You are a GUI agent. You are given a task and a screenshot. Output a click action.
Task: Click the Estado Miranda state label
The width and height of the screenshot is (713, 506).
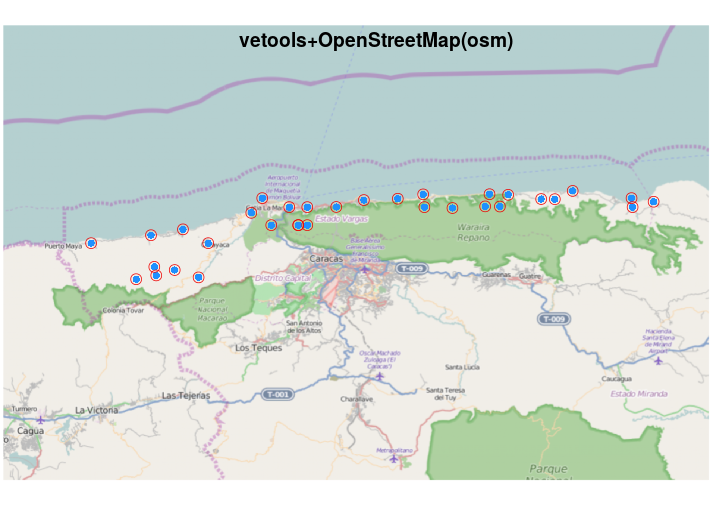tap(638, 394)
